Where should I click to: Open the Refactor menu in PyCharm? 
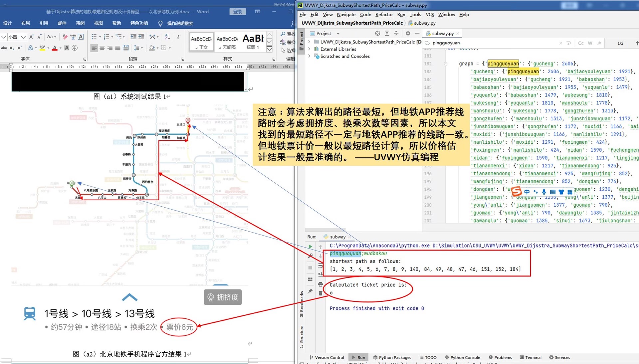(x=384, y=15)
